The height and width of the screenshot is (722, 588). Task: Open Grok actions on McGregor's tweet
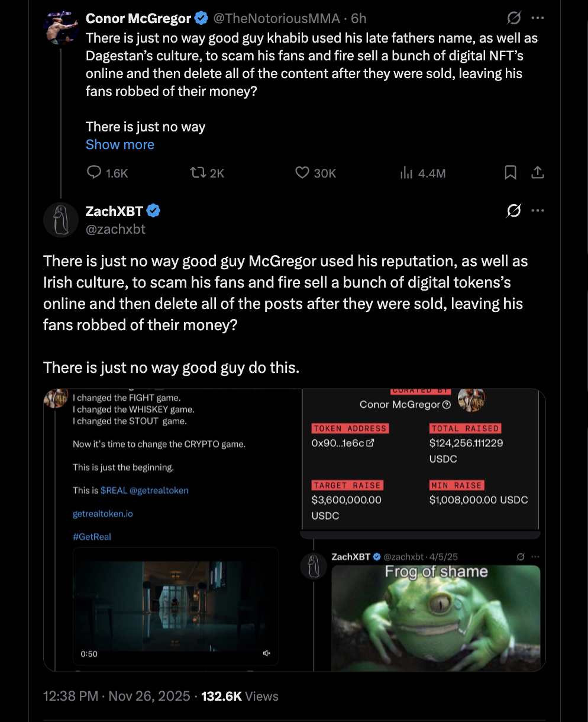pyautogui.click(x=513, y=18)
